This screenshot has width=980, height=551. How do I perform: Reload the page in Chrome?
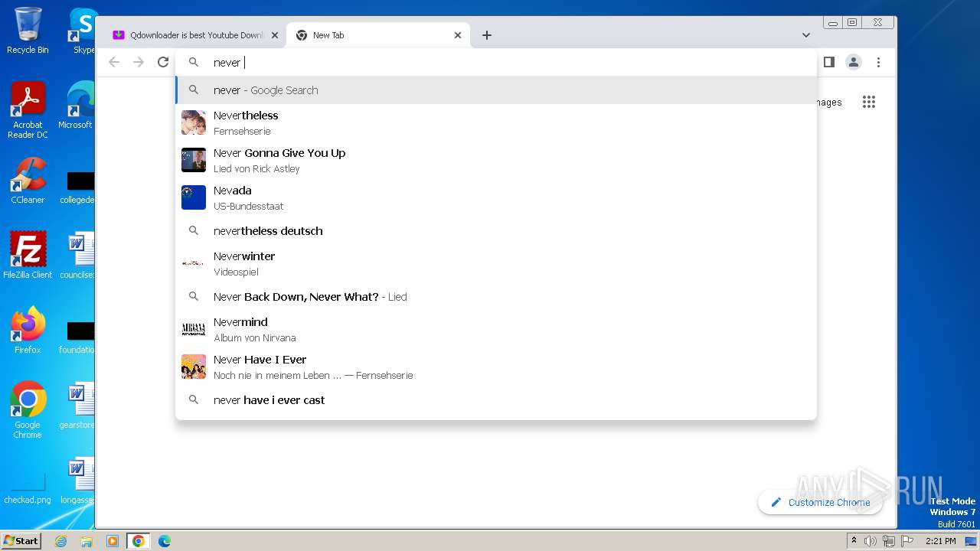163,62
